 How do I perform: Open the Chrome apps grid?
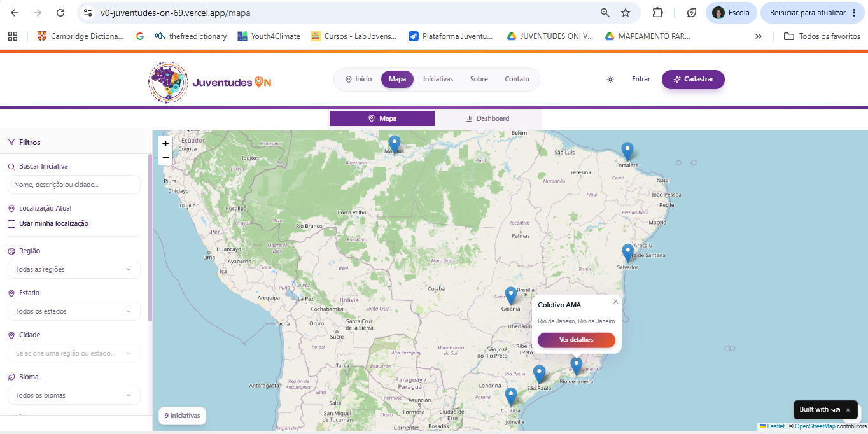click(13, 36)
